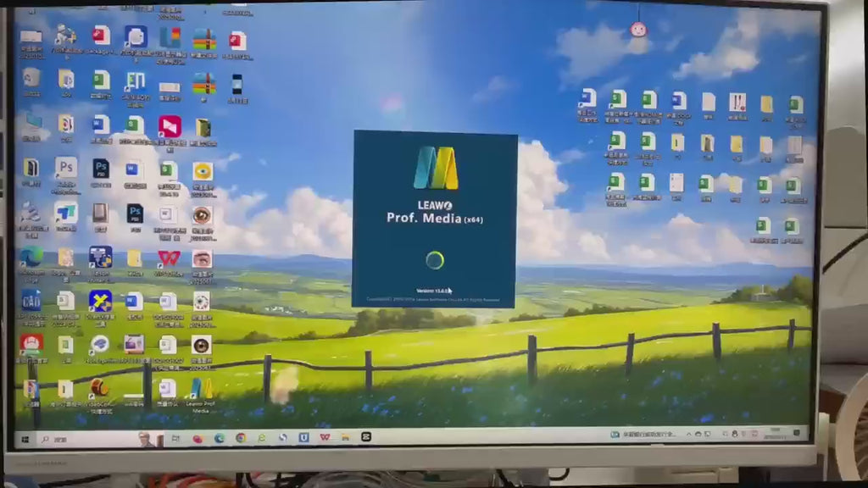Open the taskbar clock and date
This screenshot has height=488, width=868.
point(776,435)
